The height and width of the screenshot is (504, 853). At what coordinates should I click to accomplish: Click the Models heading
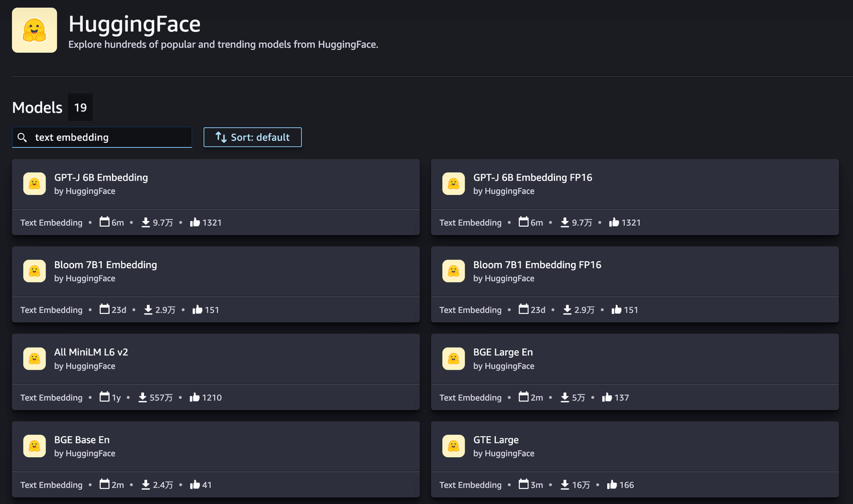click(37, 107)
